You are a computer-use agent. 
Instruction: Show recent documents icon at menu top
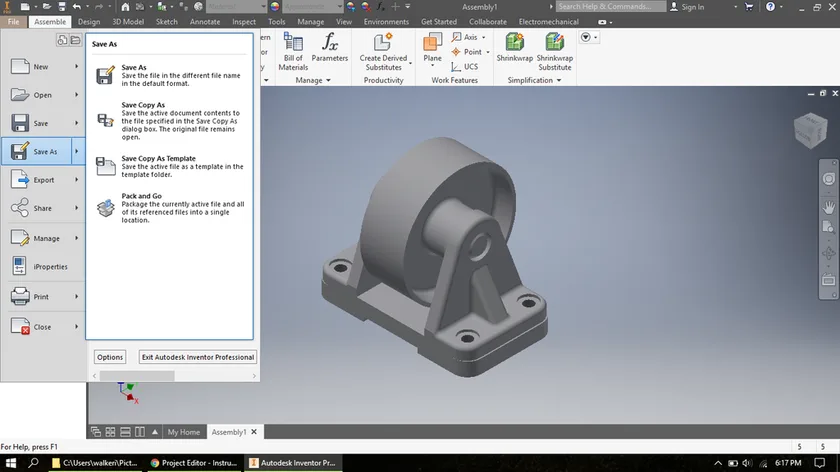click(x=62, y=41)
